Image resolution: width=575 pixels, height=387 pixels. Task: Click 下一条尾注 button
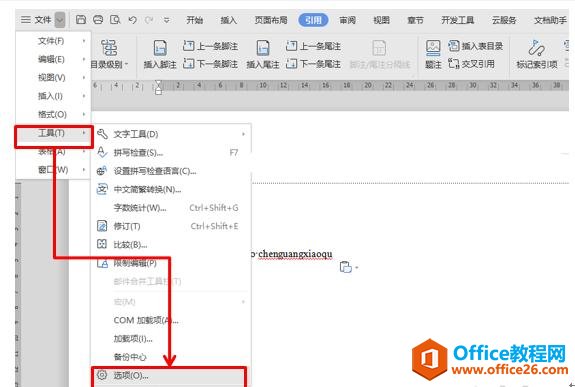point(314,64)
